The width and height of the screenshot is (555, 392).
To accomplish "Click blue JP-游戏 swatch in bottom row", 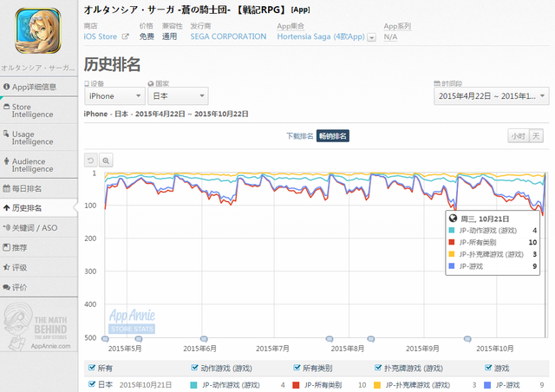I will point(487,385).
